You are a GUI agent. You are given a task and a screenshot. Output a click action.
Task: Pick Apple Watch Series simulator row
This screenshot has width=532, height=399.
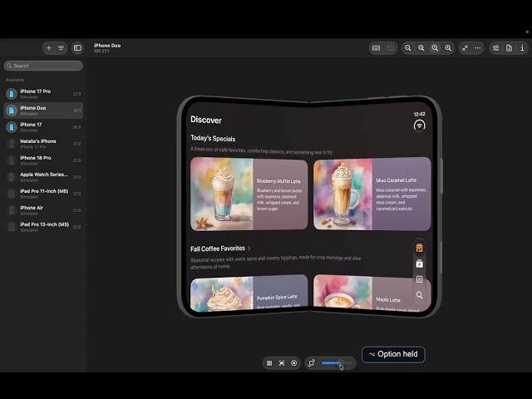43,177
